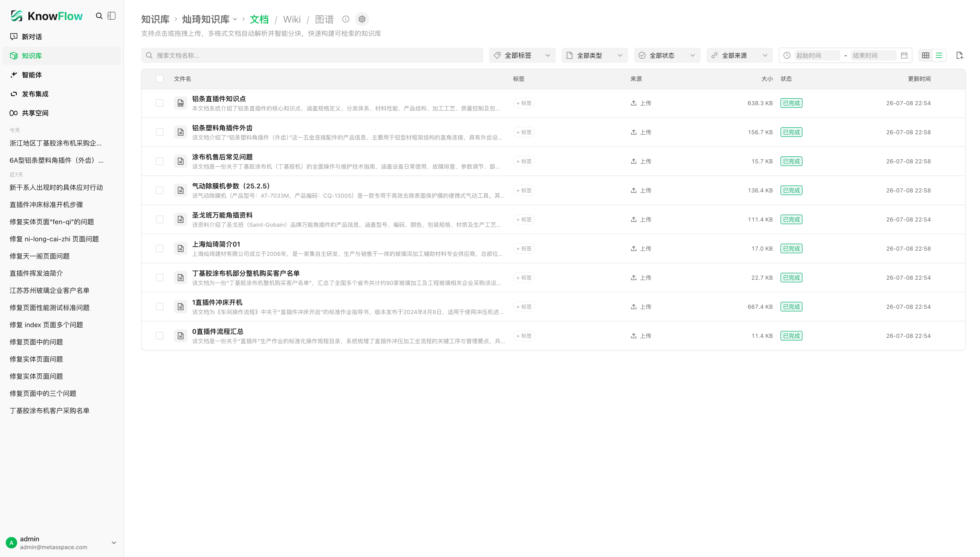Click the clock icon in date filter
Screen dimensions: 980x557
point(786,56)
